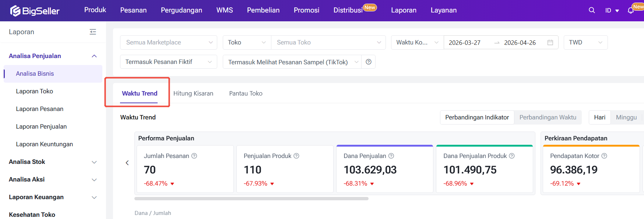Open calendar icon in date range field

(x=550, y=43)
